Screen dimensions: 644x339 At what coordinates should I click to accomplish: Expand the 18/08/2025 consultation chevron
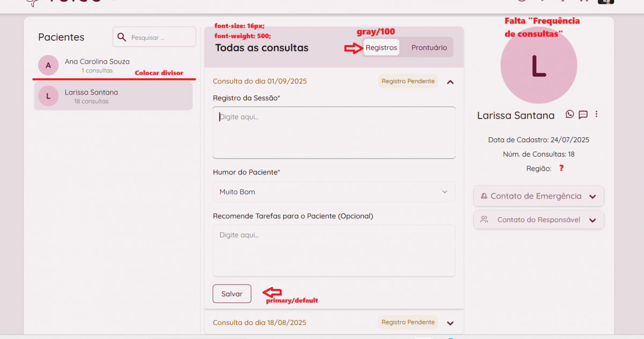(450, 323)
